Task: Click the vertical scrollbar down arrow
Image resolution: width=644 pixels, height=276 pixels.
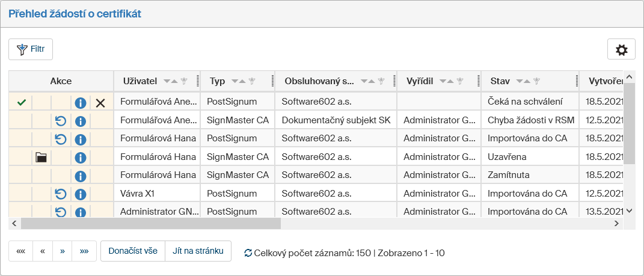Action: pos(630,210)
